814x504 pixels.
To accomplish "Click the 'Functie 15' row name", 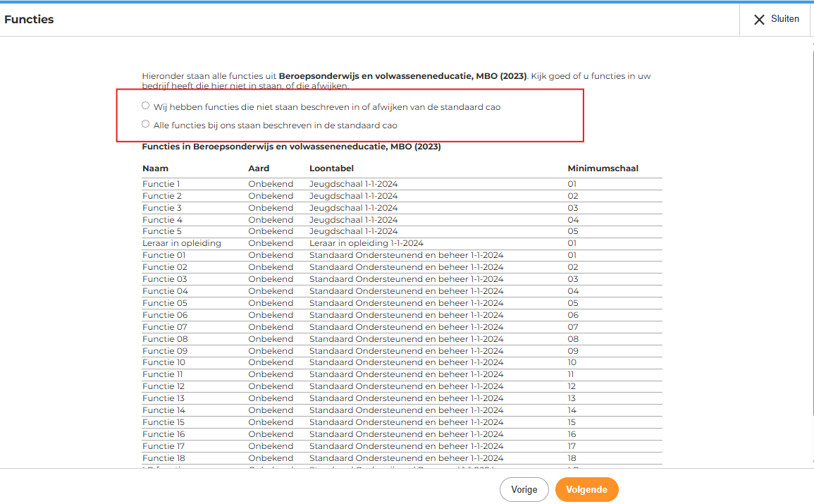I will [164, 422].
